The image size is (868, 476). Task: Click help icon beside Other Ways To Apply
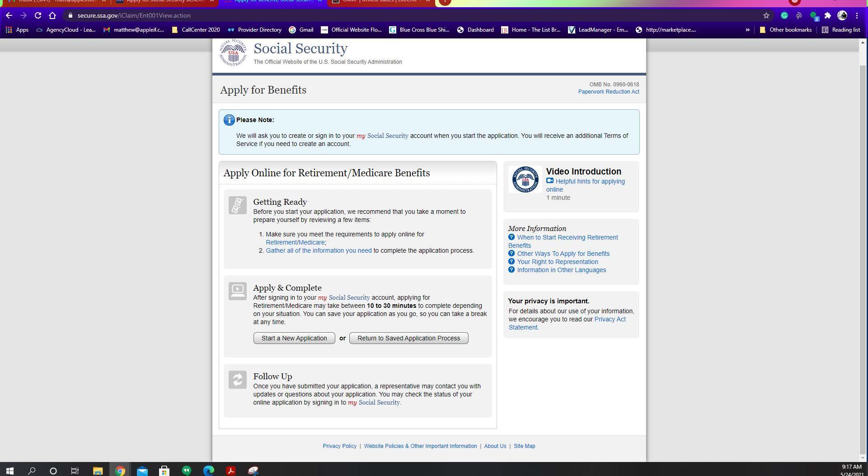tap(511, 253)
